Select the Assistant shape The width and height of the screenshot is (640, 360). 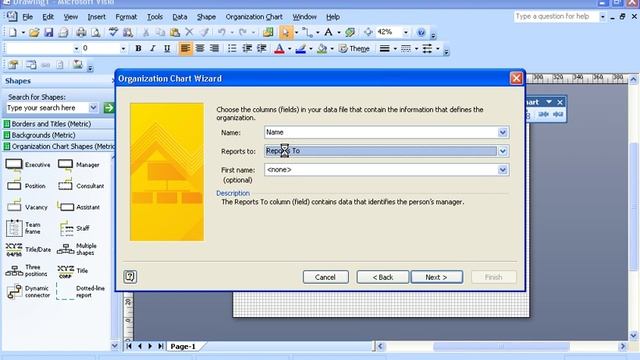[x=78, y=207]
